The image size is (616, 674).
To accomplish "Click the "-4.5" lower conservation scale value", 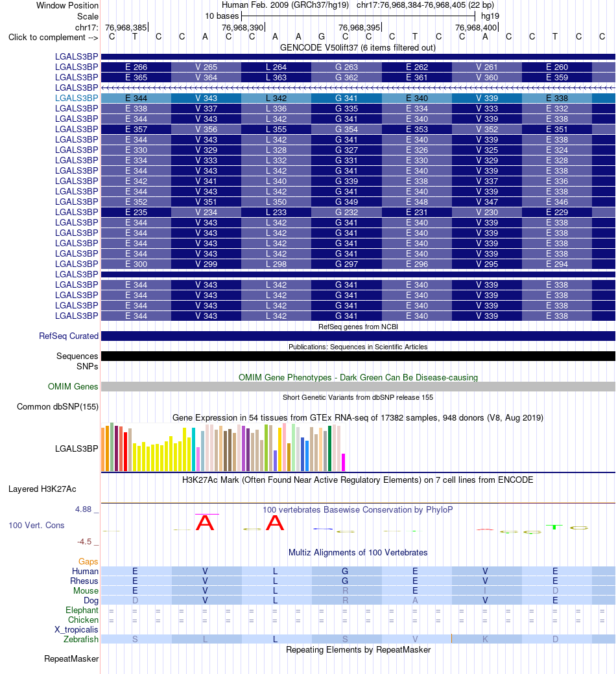I will pyautogui.click(x=84, y=542).
